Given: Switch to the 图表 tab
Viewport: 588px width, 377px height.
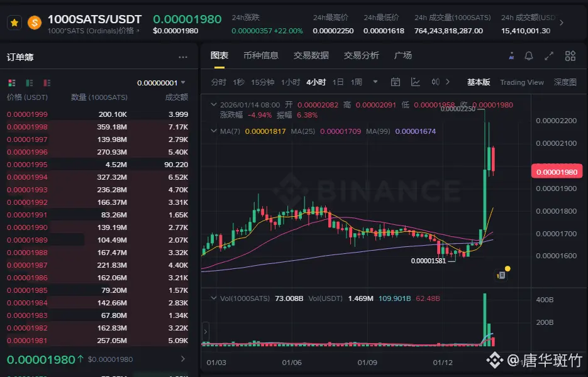Looking at the screenshot, I should pos(219,55).
